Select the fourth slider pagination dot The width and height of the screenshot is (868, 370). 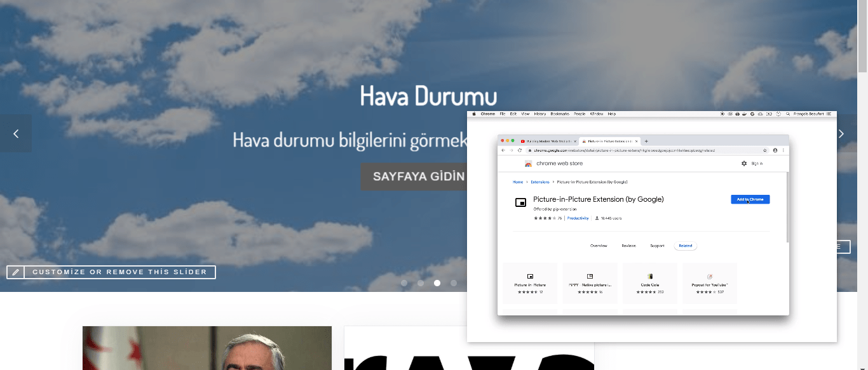click(x=454, y=283)
